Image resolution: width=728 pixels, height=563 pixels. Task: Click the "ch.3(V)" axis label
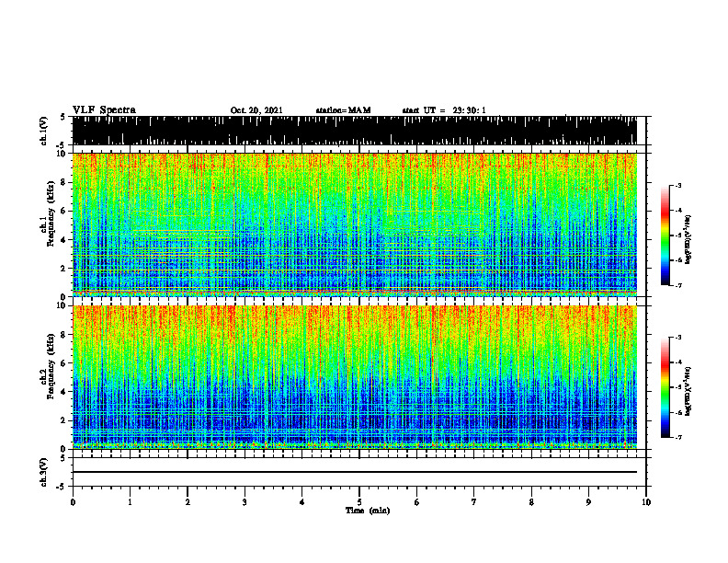pos(44,473)
